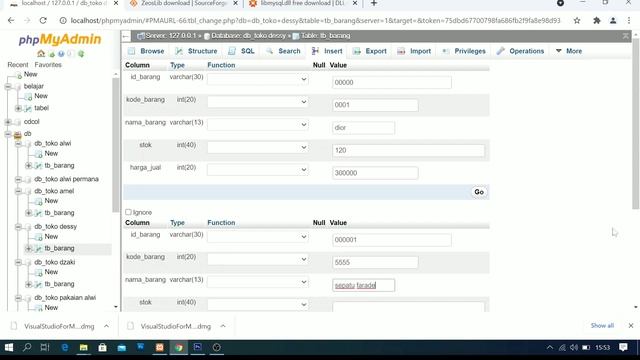
Task: Switch to SourceForge ZeosLib download tab
Action: coord(184,3)
